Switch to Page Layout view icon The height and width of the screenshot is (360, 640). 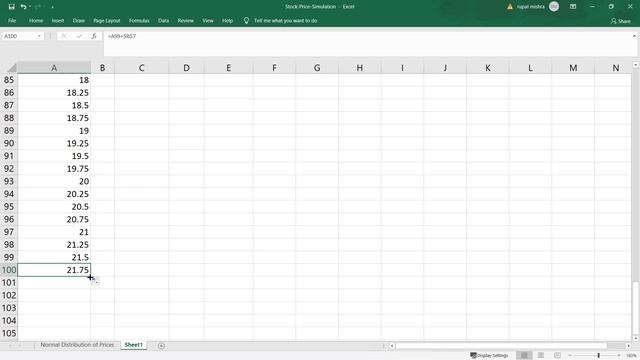tap(541, 356)
